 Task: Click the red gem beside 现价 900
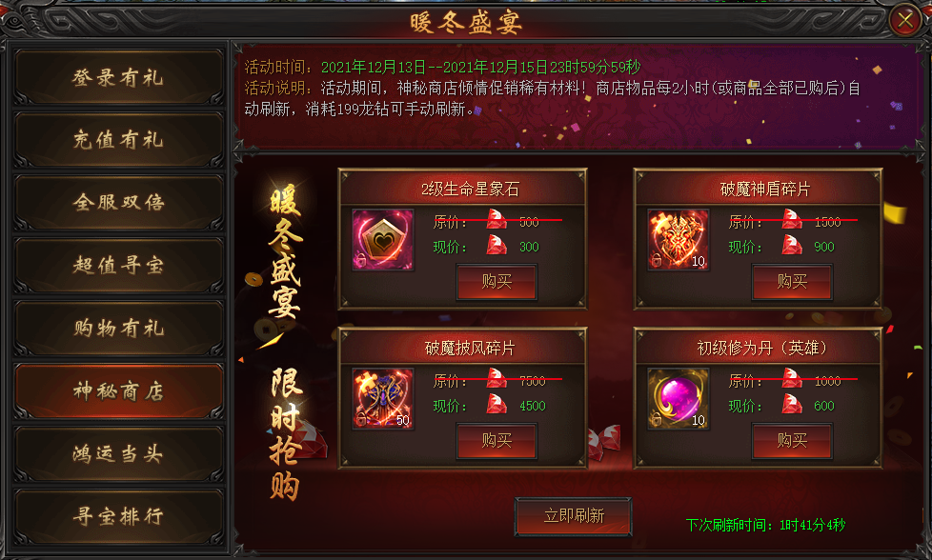(792, 246)
